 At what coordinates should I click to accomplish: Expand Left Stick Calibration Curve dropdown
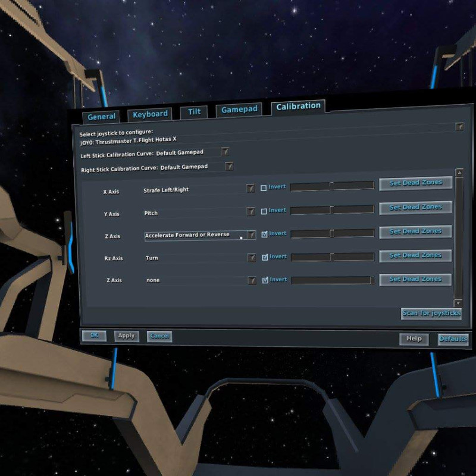(225, 152)
